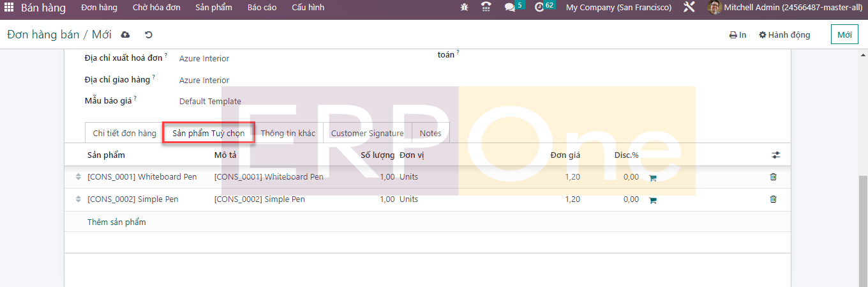Image resolution: width=868 pixels, height=287 pixels.
Task: Click the cart icon on Whiteboard Pen row
Action: [652, 178]
